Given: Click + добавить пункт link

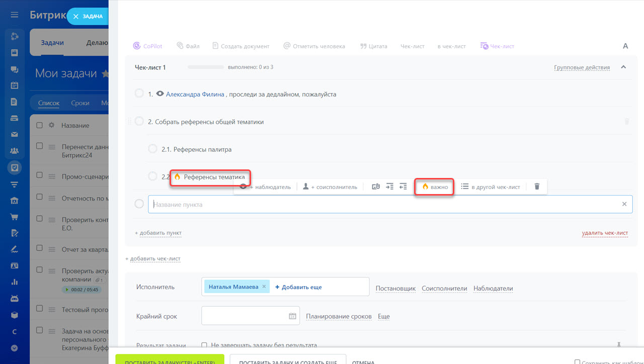Looking at the screenshot, I should [x=158, y=233].
